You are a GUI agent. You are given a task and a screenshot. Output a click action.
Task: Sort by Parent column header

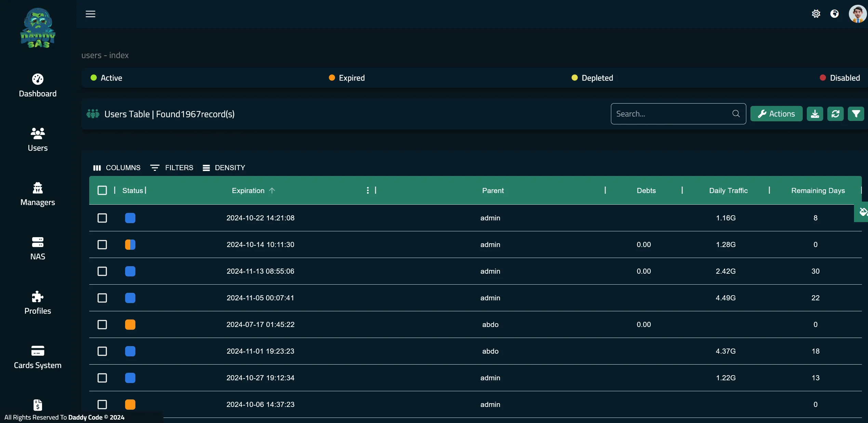tap(493, 191)
